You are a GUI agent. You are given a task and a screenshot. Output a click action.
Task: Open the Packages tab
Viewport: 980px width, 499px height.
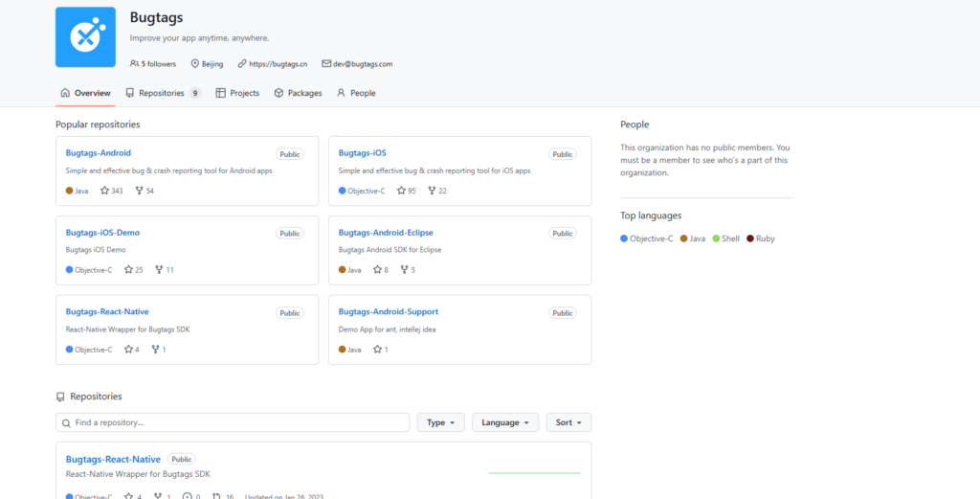coord(298,93)
